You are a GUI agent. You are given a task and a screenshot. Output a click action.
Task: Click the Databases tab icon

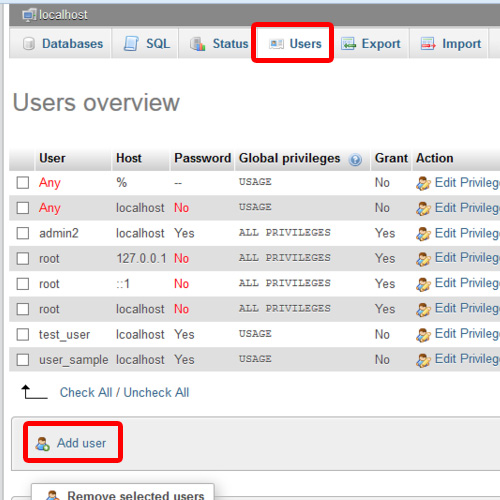[x=29, y=44]
